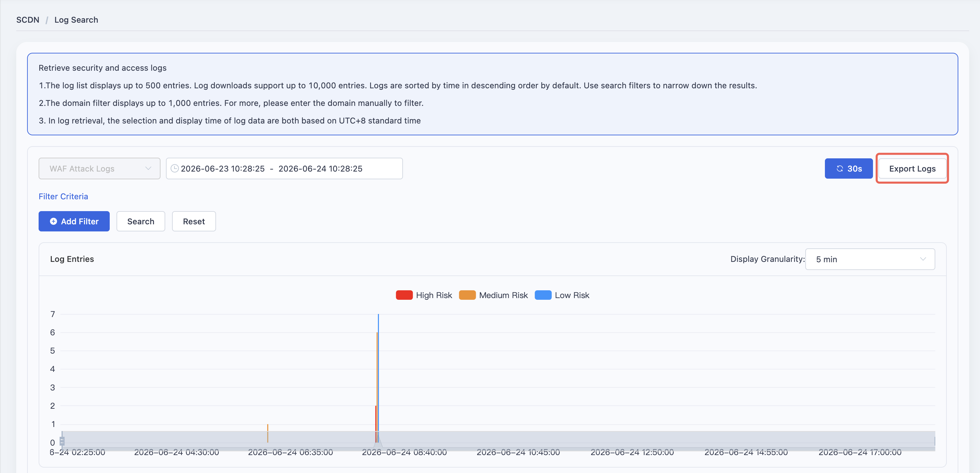Click the Log Search breadcrumb
The image size is (980, 473).
pos(76,20)
